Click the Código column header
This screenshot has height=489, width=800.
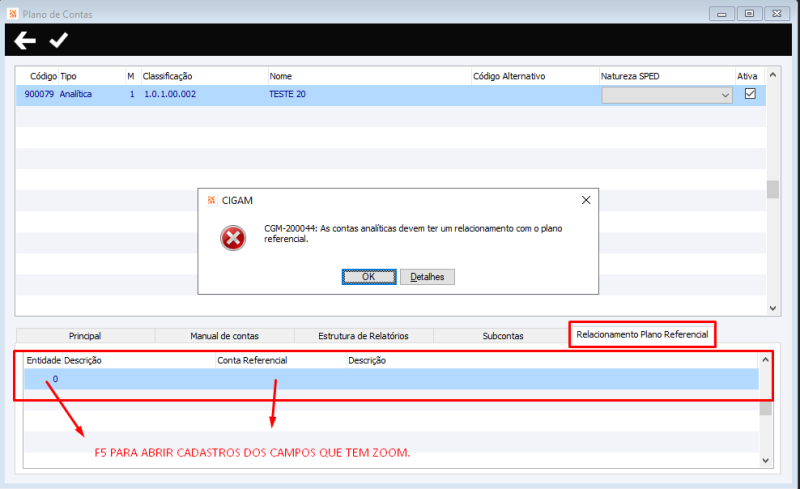(x=43, y=76)
